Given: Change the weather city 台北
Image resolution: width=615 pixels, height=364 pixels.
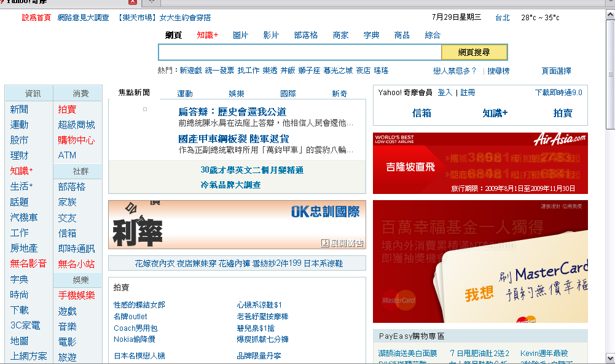Looking at the screenshot, I should [502, 18].
